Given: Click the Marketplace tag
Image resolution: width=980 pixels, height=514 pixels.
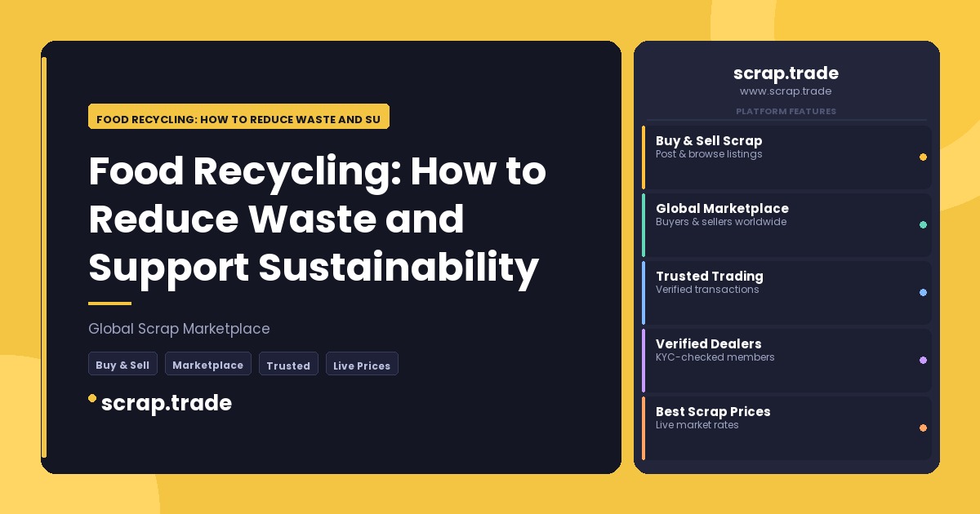Looking at the screenshot, I should (207, 364).
